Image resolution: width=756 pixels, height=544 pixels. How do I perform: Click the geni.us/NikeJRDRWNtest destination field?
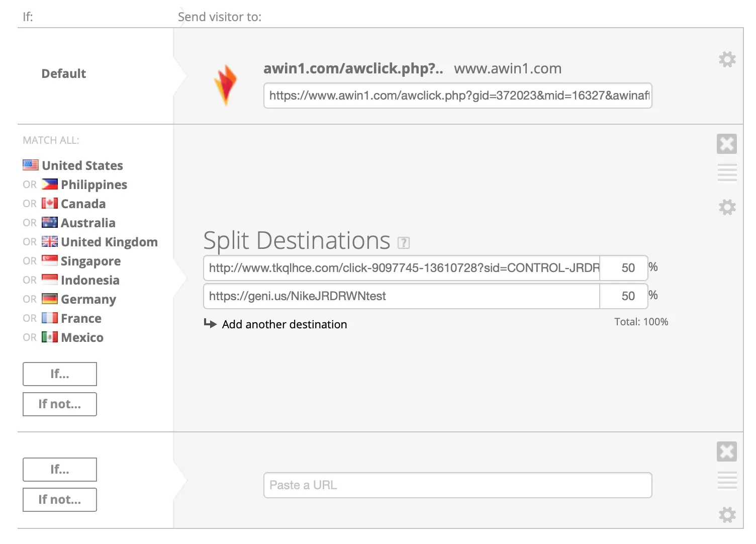tap(401, 296)
